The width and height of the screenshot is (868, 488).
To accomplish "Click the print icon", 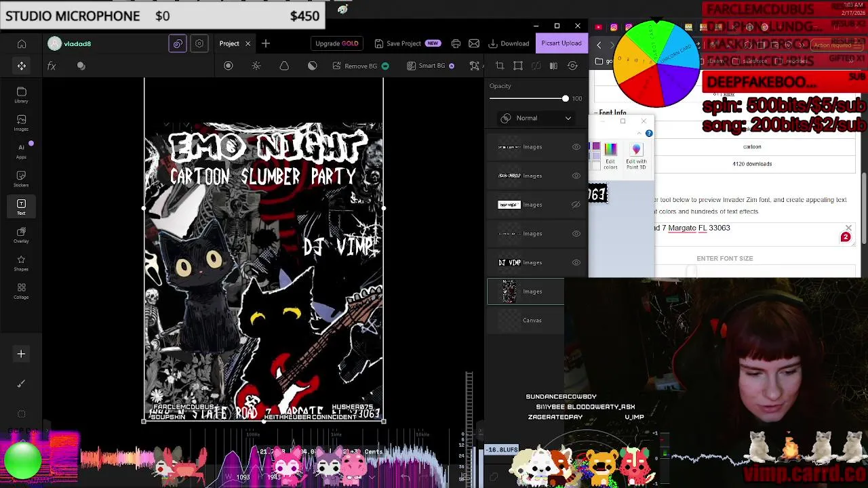I will (456, 43).
